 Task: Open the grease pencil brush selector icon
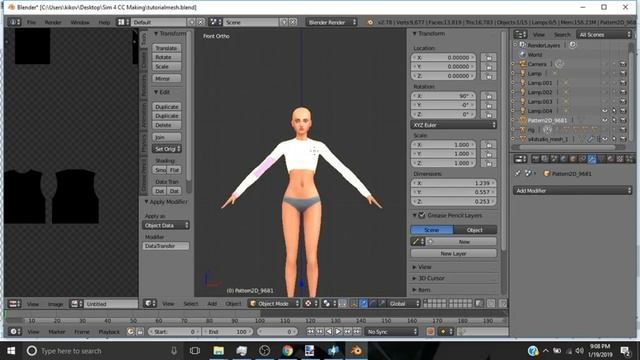(x=418, y=242)
